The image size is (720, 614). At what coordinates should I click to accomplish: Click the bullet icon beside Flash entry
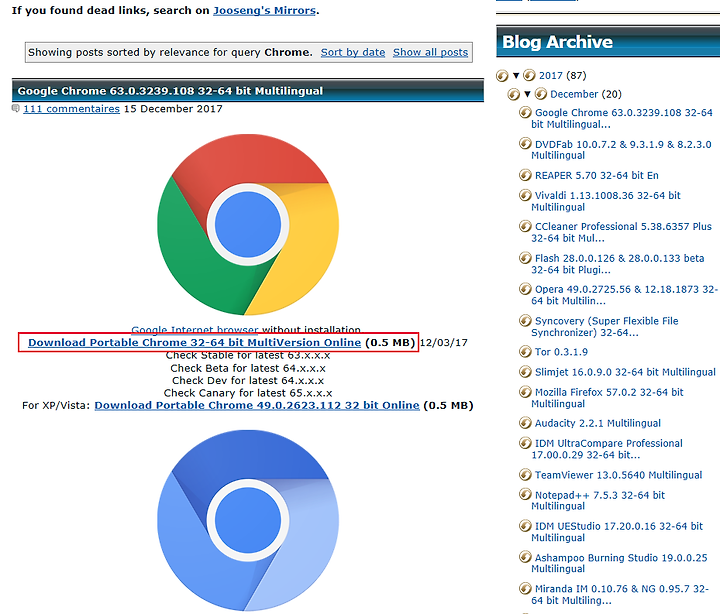525,258
